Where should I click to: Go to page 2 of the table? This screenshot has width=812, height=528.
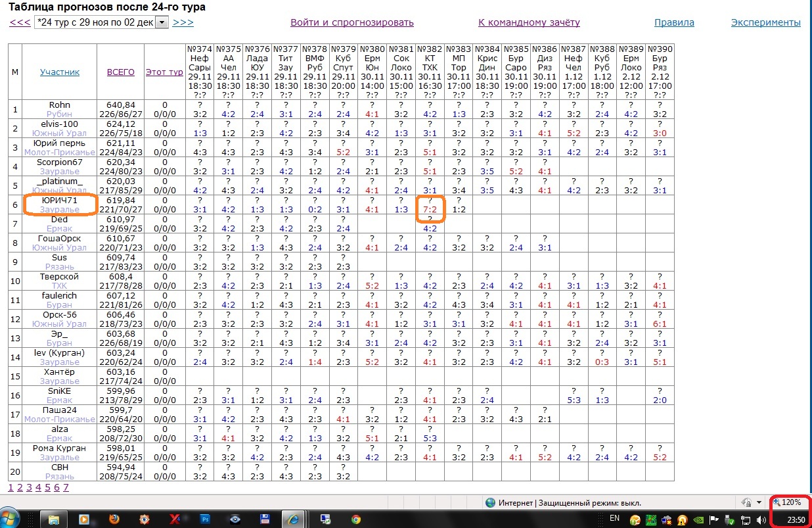[20, 487]
